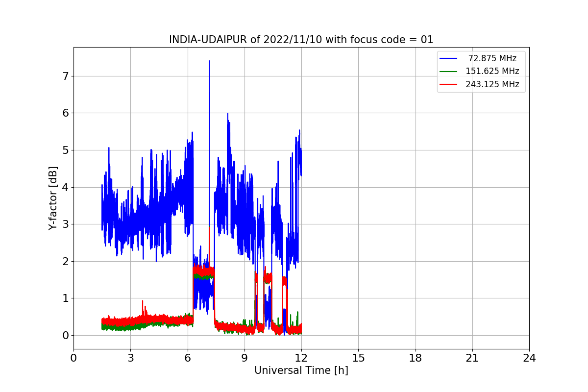Click the y-axis tick label 2
The image size is (588, 392).
click(x=65, y=261)
